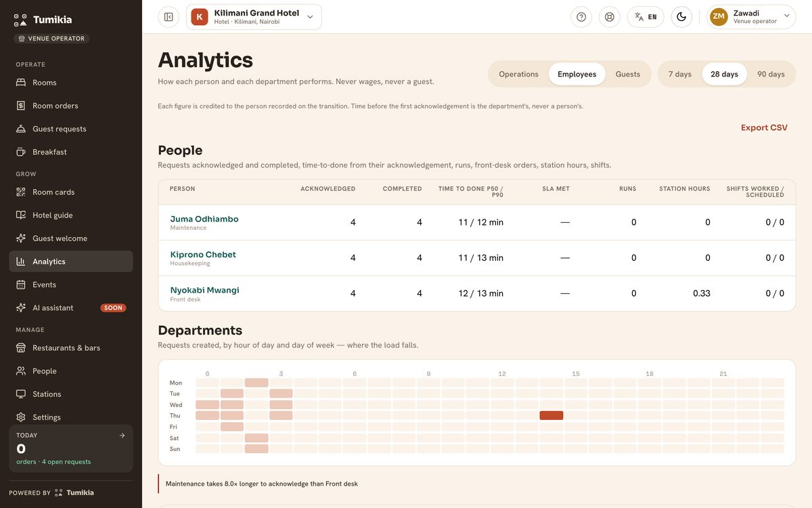Open Rooms in the sidebar
The height and width of the screenshot is (508, 812).
tap(71, 83)
